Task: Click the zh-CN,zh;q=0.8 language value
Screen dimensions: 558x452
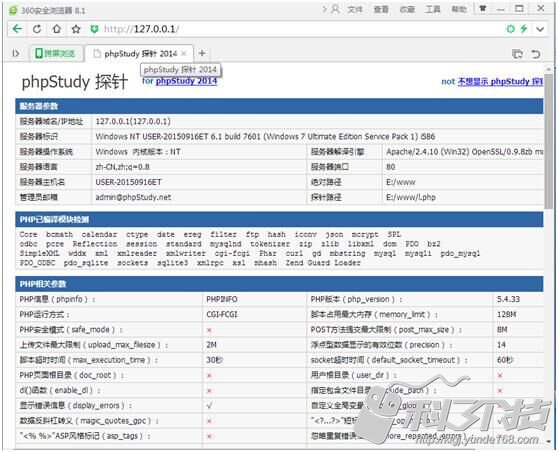Action: click(x=122, y=167)
